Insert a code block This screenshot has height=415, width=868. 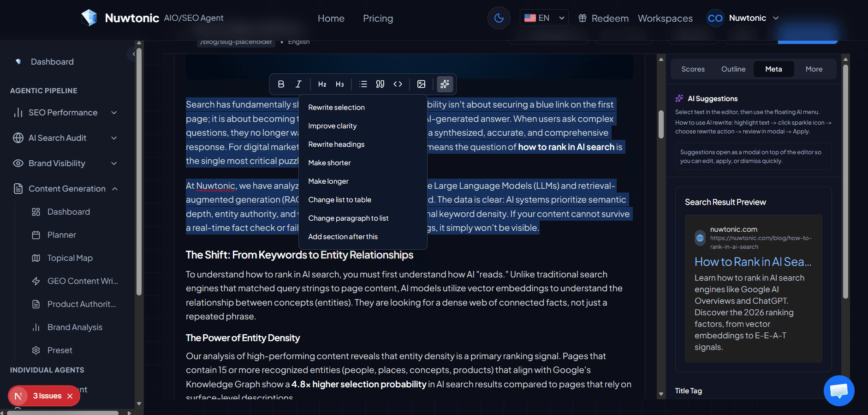pos(398,84)
